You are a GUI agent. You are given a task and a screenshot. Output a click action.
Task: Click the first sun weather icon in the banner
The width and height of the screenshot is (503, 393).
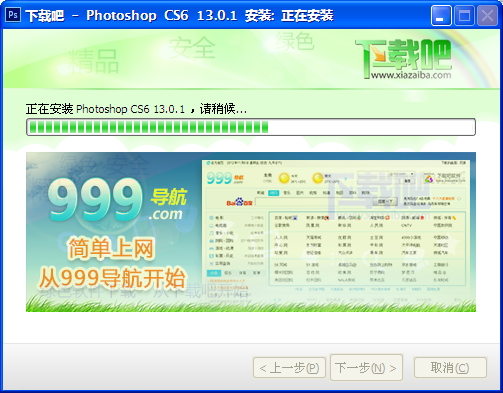284,178
